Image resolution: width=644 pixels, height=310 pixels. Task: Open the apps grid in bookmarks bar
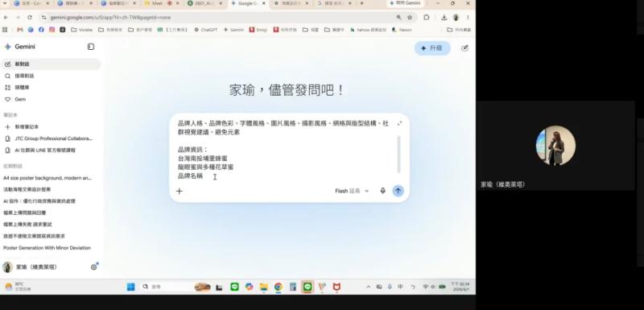5,30
